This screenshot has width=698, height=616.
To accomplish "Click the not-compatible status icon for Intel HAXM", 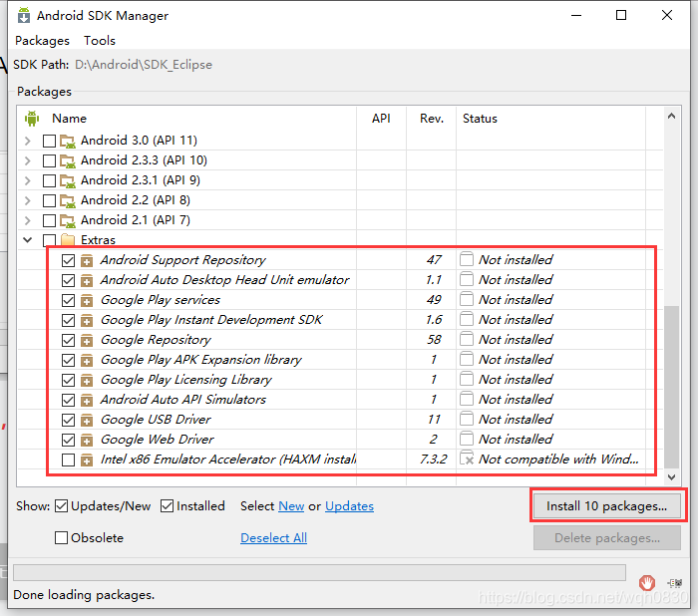I will click(467, 458).
